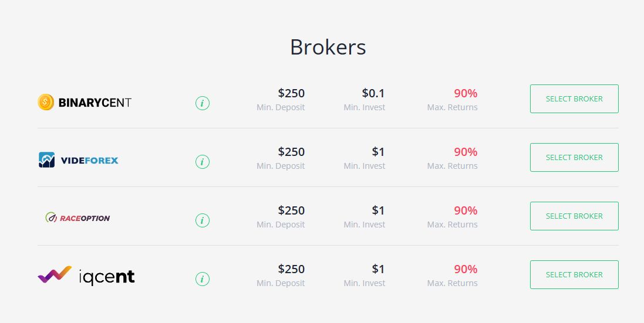The height and width of the screenshot is (323, 644).
Task: Choose Select Broker for RaceOption
Action: coord(574,216)
